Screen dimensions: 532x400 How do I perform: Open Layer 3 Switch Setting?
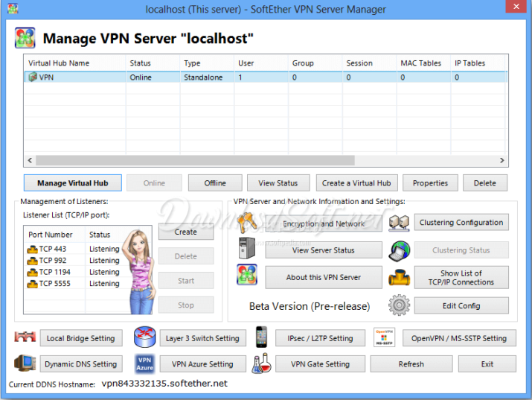click(x=203, y=338)
